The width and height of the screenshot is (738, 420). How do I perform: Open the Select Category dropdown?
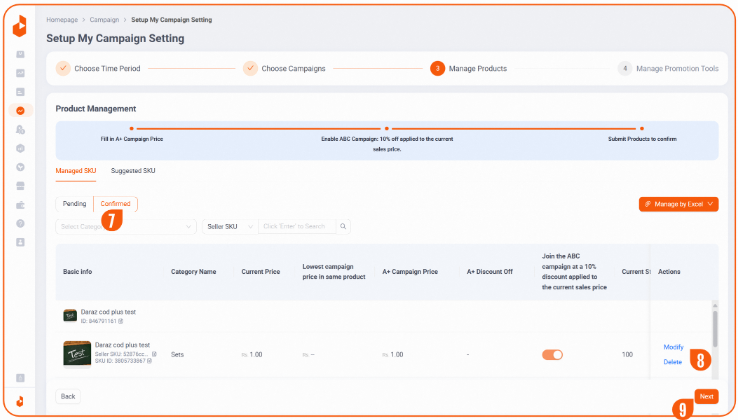click(x=125, y=227)
